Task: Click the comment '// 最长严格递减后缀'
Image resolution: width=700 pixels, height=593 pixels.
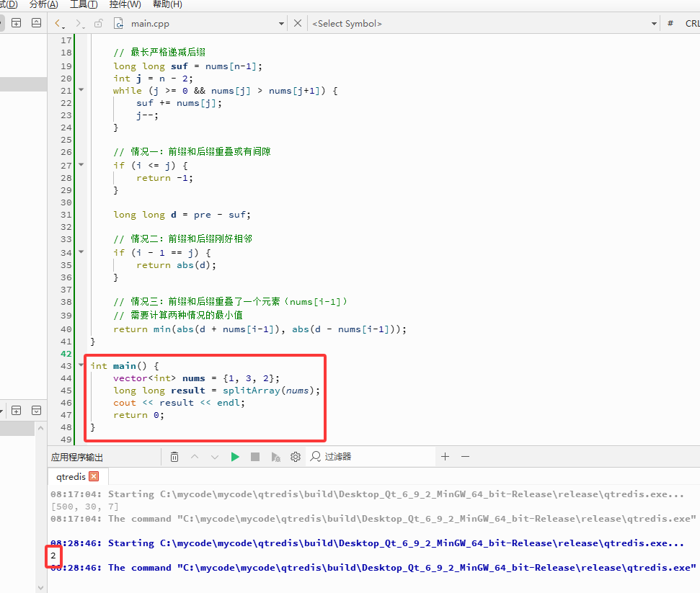Action: click(x=159, y=52)
